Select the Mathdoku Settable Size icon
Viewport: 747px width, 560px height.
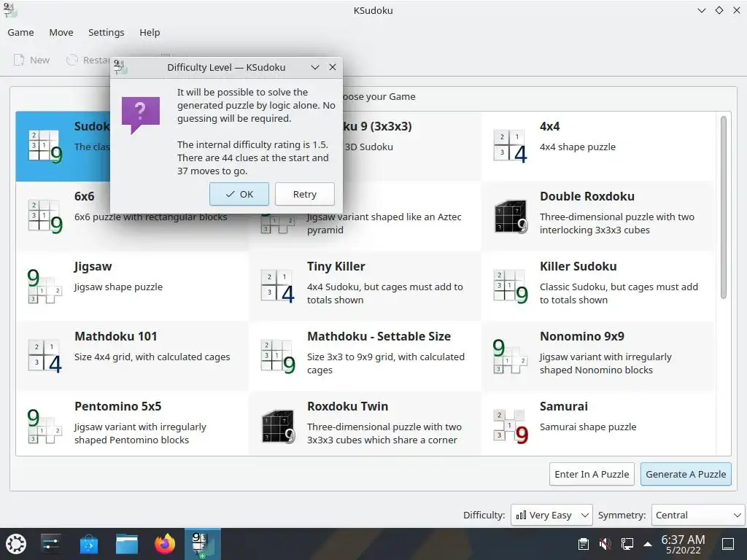pos(278,356)
